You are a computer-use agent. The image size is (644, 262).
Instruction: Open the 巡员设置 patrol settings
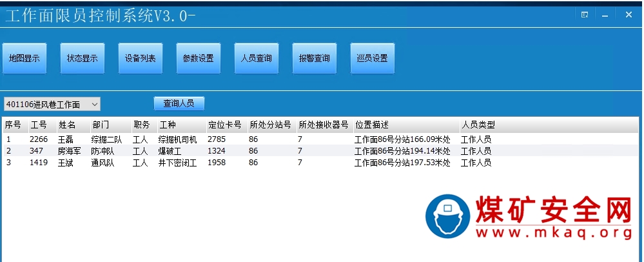[x=373, y=59]
